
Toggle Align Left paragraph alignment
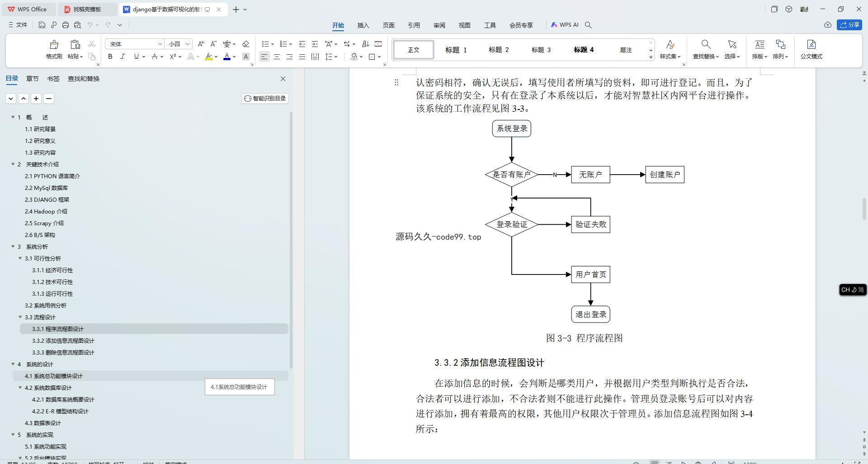coord(264,57)
